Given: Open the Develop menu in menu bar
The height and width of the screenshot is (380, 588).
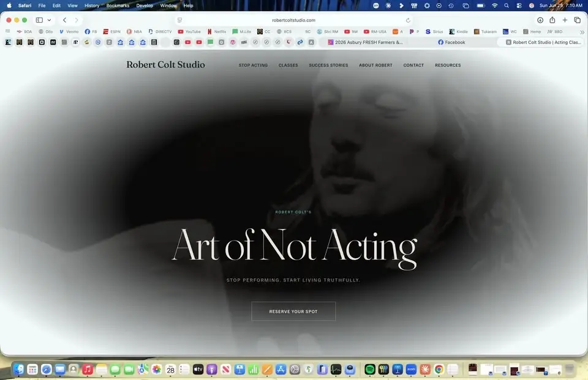Looking at the screenshot, I should (145, 6).
